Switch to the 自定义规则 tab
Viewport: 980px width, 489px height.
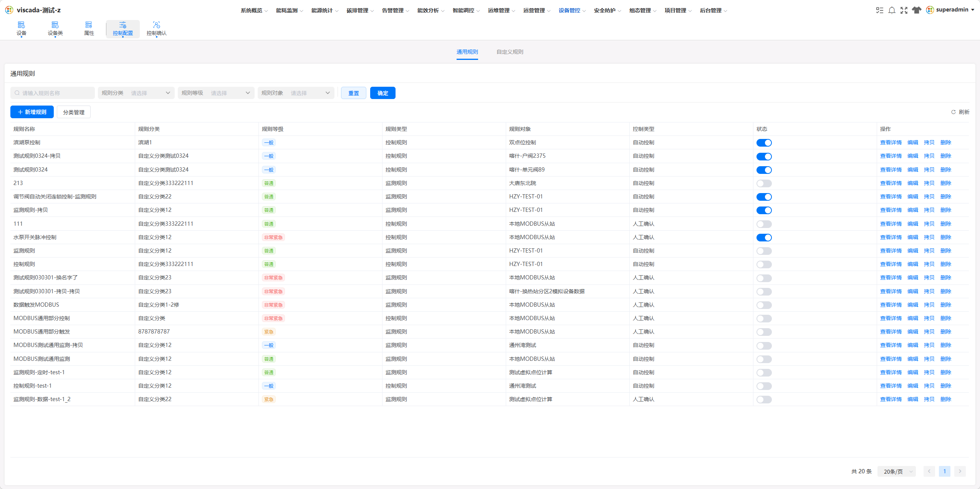point(510,52)
